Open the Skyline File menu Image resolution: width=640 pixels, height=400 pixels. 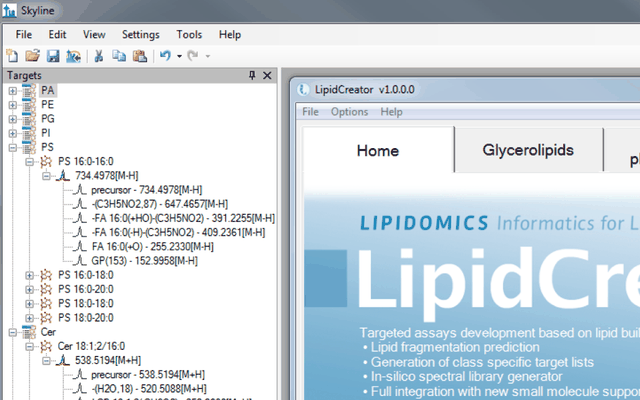coord(24,35)
